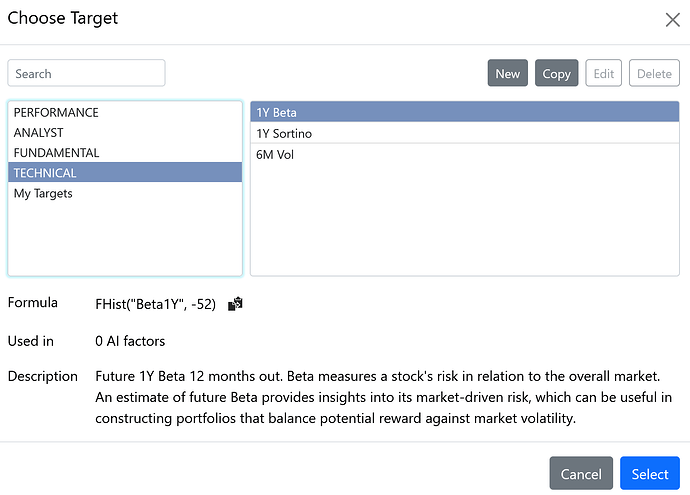Pick the 1Y Sortino target
Screen dimensions: 690x495
(x=284, y=134)
